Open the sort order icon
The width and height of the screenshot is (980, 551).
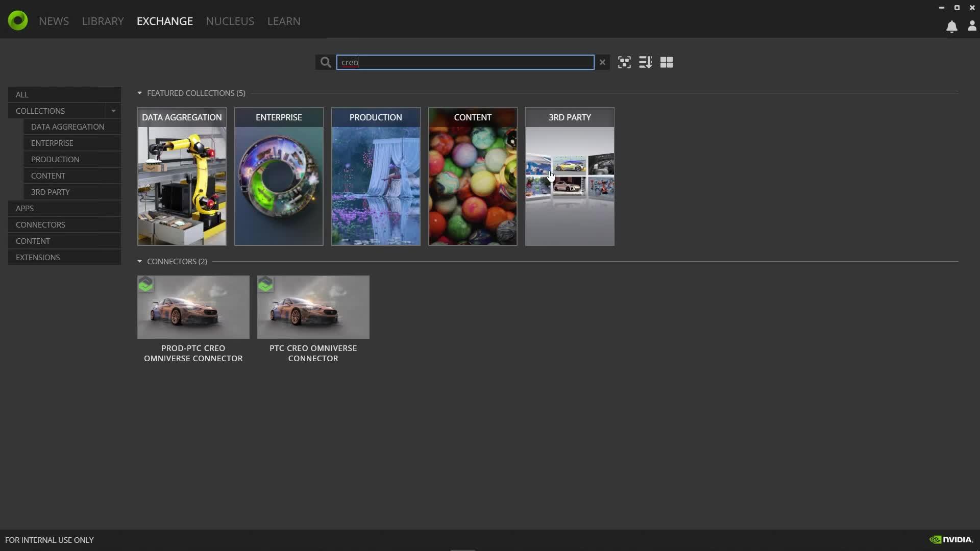[645, 62]
